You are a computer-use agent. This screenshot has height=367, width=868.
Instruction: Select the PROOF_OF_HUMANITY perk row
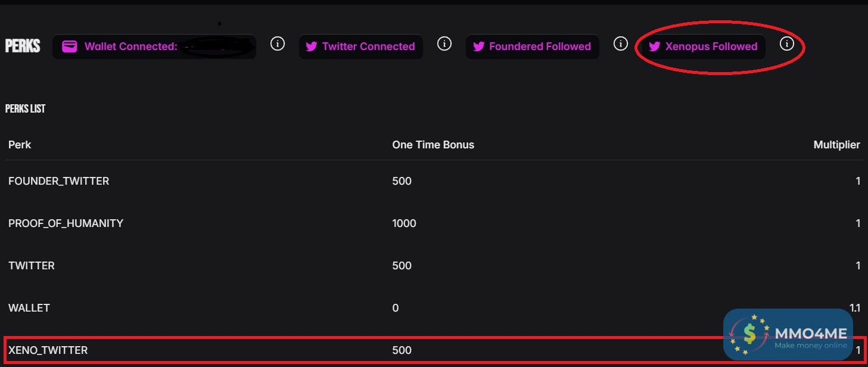(66, 223)
